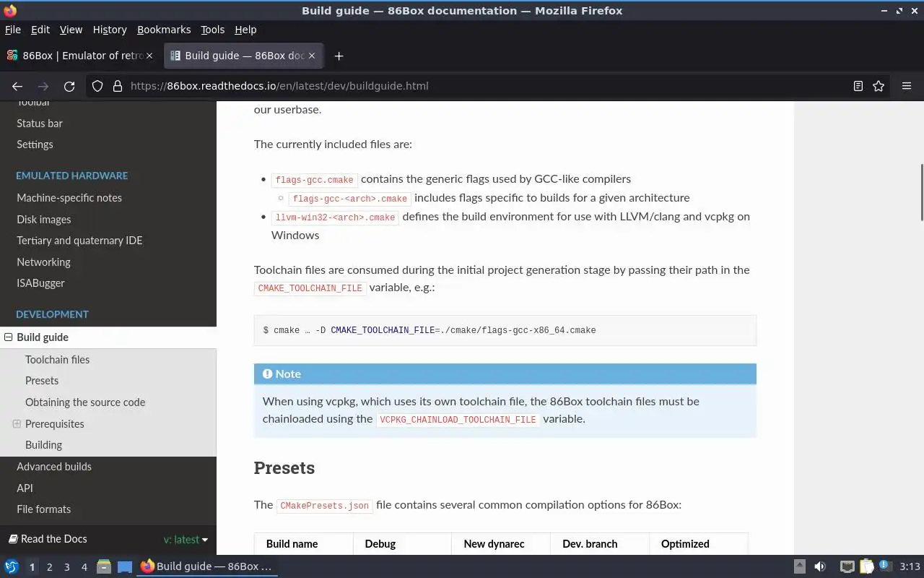The width and height of the screenshot is (924, 578).
Task: Open ISABugger sidebar link
Action: click(40, 283)
